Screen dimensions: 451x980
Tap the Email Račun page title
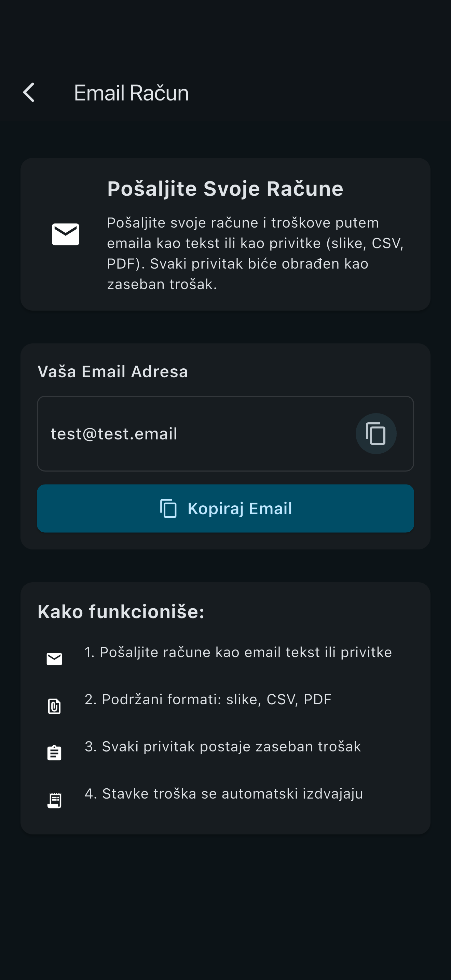click(131, 93)
